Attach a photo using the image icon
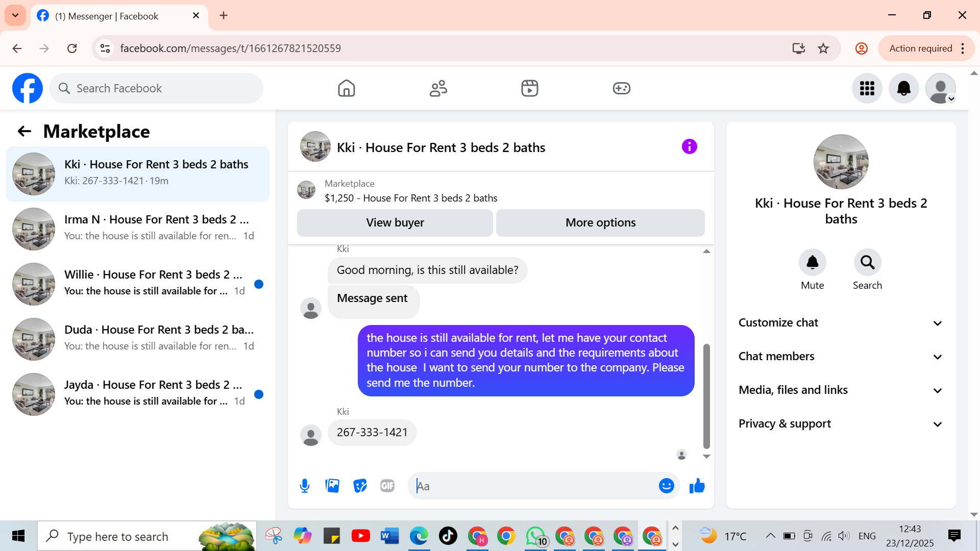Screen dimensions: 980x551 coord(332,486)
